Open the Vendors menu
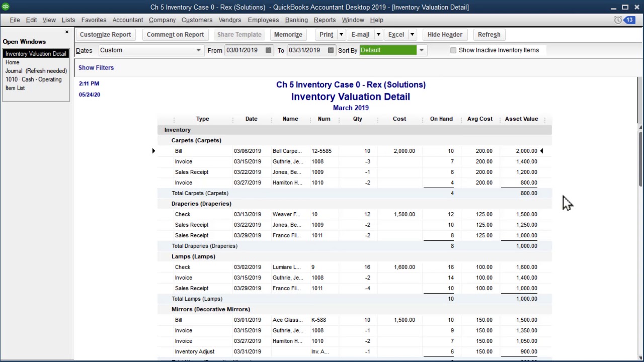Image resolution: width=644 pixels, height=362 pixels. [230, 20]
